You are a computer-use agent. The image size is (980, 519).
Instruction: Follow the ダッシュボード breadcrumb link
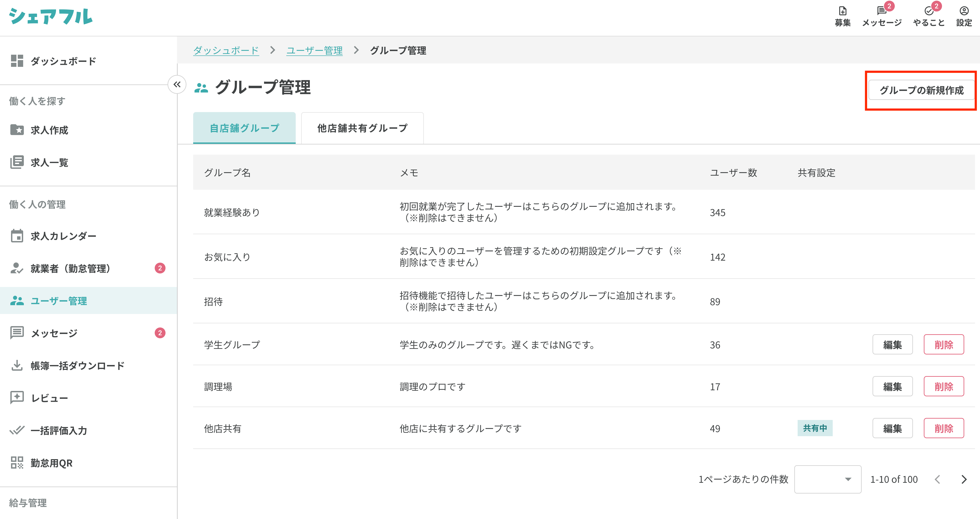pyautogui.click(x=226, y=50)
